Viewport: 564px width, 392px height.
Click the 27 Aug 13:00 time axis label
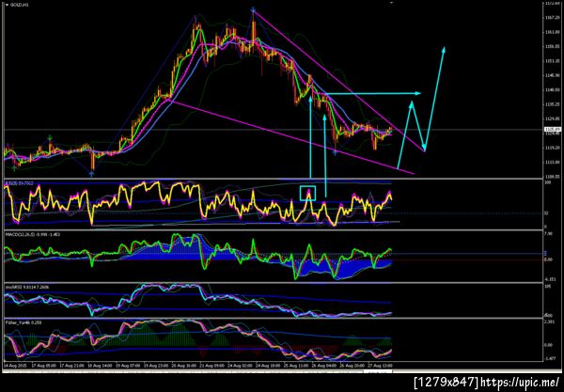click(381, 366)
